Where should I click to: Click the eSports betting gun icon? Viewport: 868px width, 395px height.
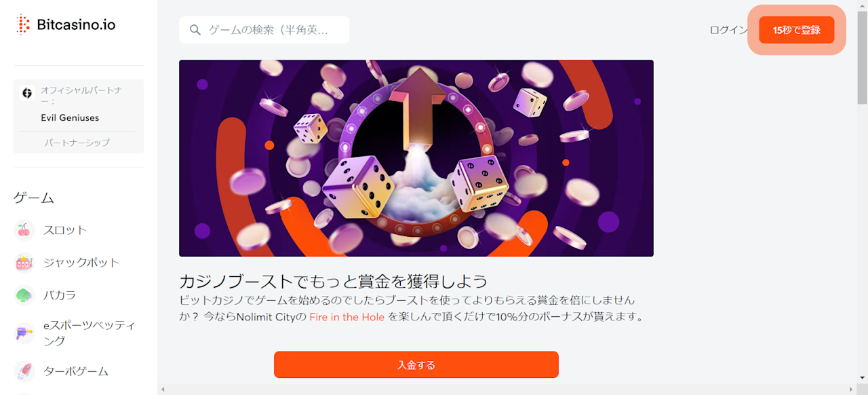coord(24,333)
